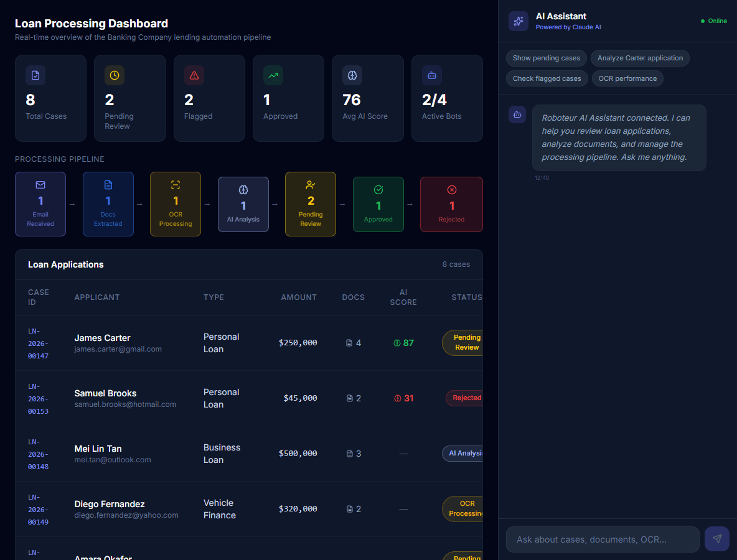Focus the Ask about cases input field
Image resolution: width=737 pixels, height=560 pixels.
pos(603,539)
